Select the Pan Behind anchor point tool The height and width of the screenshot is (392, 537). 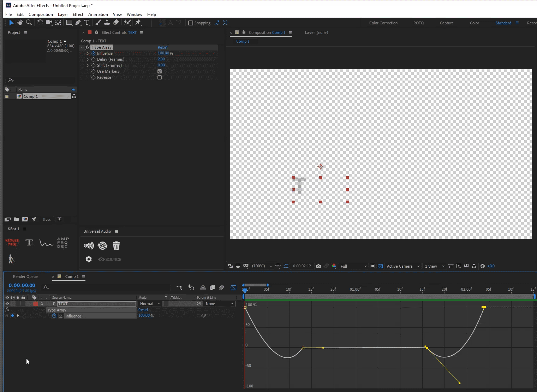click(58, 23)
